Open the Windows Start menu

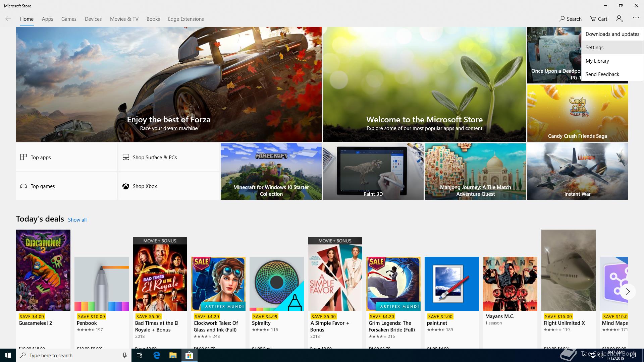(8, 355)
